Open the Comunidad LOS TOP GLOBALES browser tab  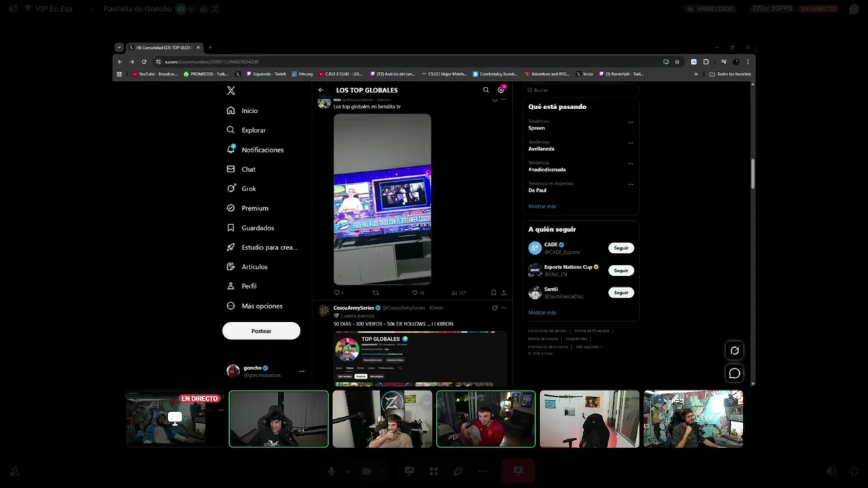[x=164, y=47]
